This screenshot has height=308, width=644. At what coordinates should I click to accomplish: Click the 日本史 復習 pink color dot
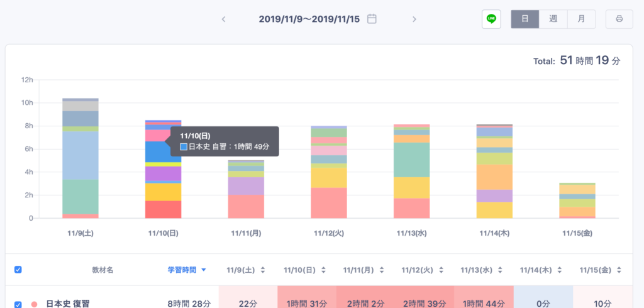(34, 304)
